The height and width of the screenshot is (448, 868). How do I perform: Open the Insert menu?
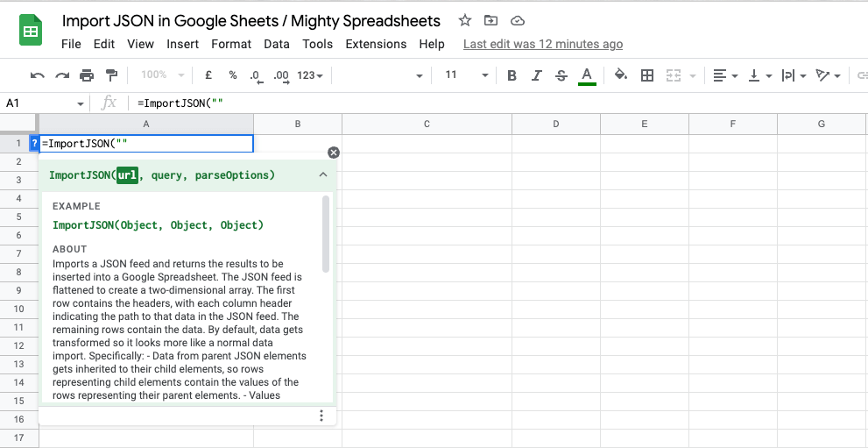(x=183, y=44)
